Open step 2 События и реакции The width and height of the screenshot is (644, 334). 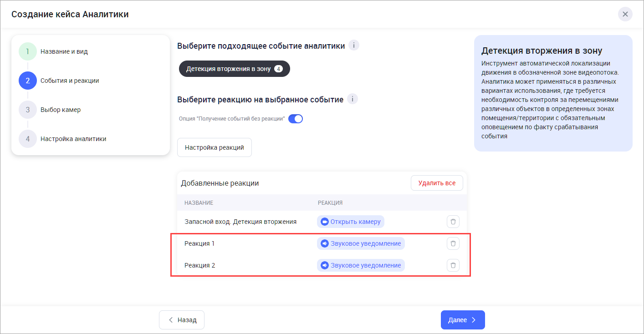click(x=69, y=81)
